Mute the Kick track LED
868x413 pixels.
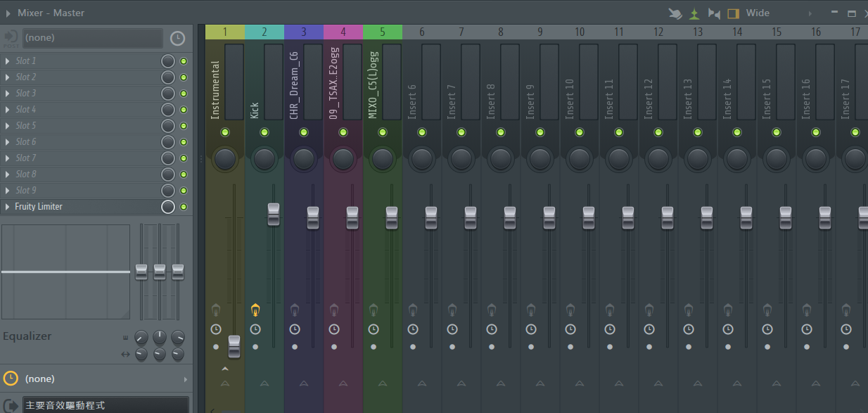pos(264,132)
